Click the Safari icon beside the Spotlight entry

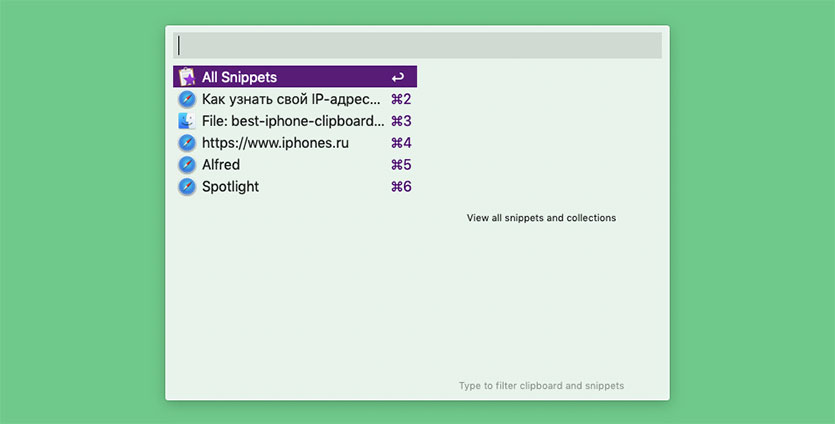[186, 187]
